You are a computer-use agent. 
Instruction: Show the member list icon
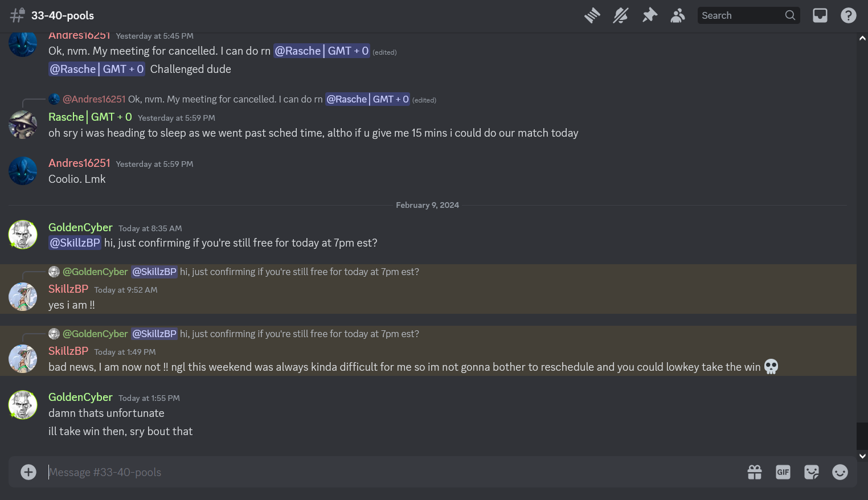(x=678, y=15)
